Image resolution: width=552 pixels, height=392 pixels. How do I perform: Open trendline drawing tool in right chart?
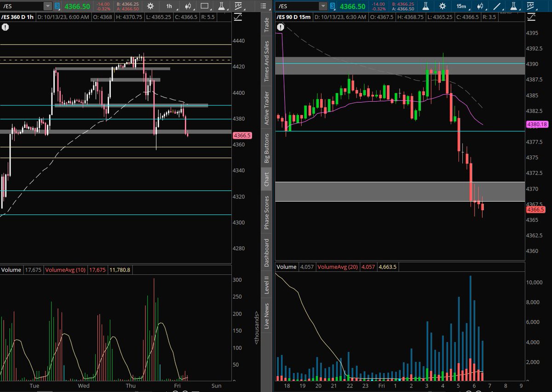(497, 6)
